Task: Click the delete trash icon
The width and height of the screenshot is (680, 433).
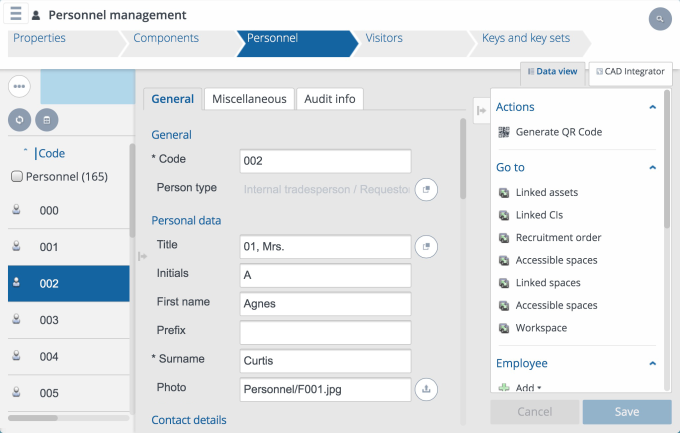Action: click(46, 120)
